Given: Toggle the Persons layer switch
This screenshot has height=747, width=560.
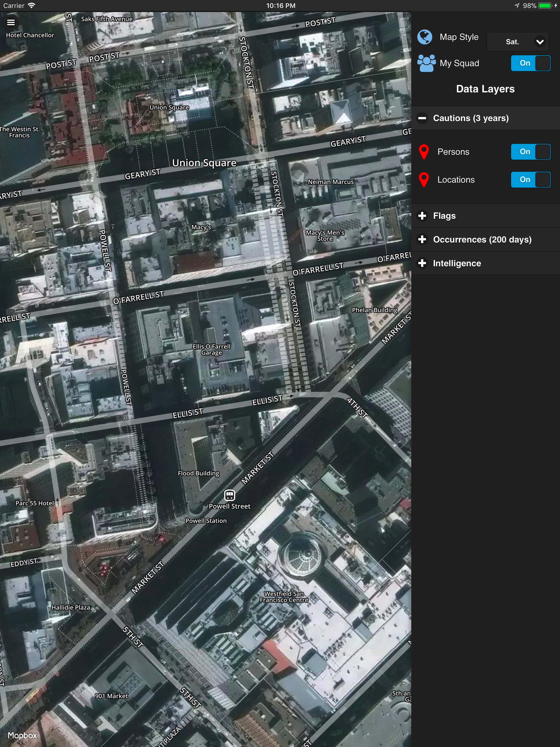Looking at the screenshot, I should tap(531, 152).
